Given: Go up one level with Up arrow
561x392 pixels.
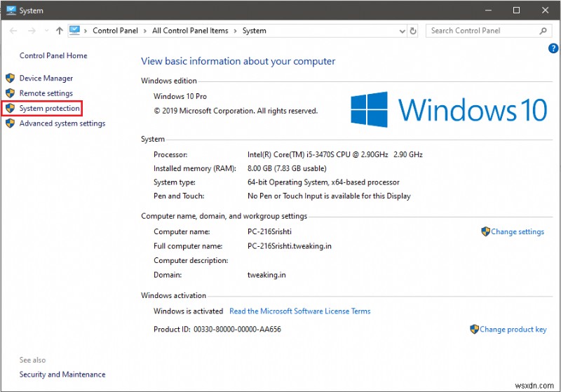Looking at the screenshot, I should tap(60, 31).
